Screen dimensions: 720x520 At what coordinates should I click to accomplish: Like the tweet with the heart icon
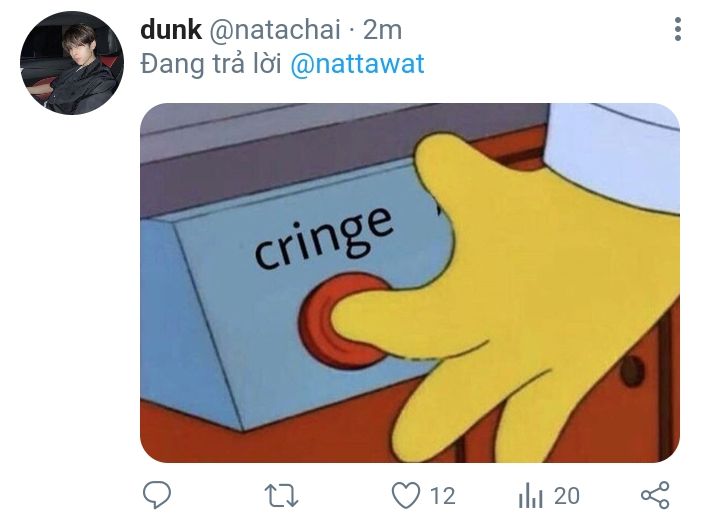click(404, 495)
